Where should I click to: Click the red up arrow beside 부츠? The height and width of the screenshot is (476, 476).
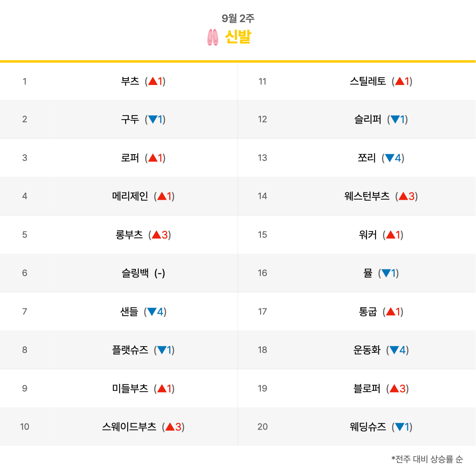153,81
